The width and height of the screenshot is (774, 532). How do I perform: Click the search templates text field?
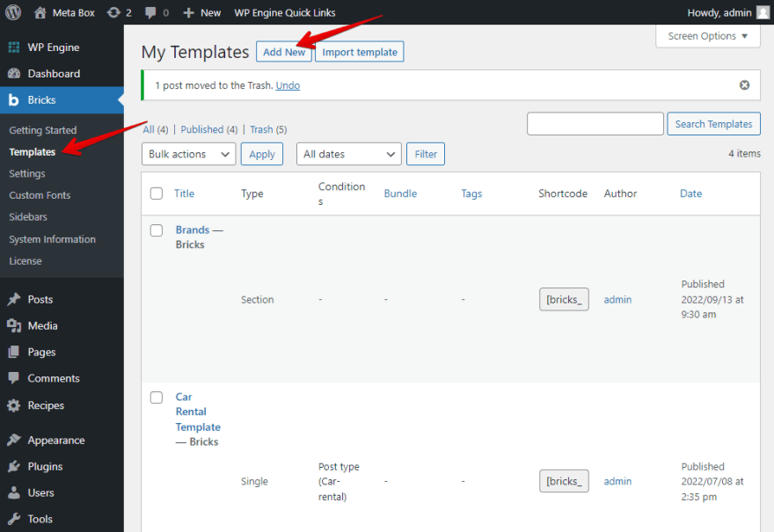pyautogui.click(x=595, y=124)
